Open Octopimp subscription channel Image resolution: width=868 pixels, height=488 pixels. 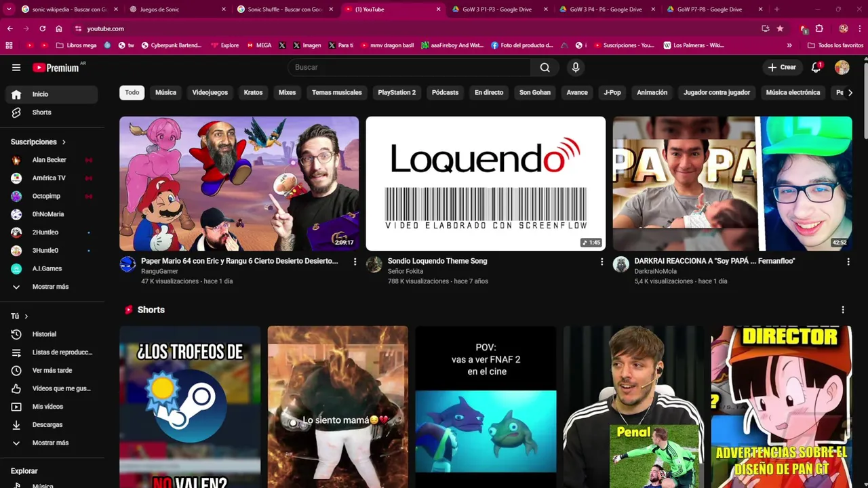[52, 197]
